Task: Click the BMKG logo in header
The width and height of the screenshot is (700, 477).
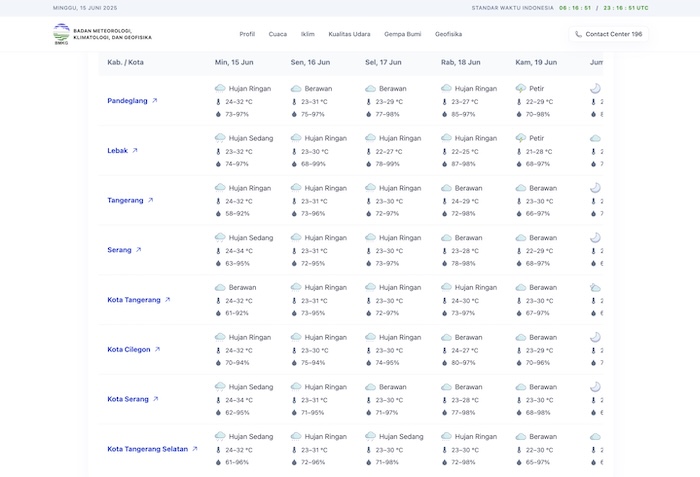Action: point(61,34)
